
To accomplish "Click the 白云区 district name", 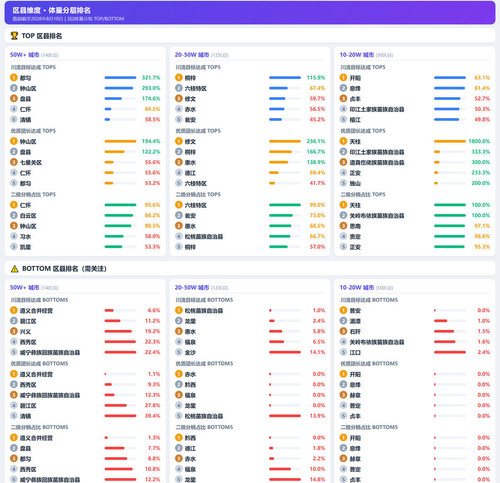I will click(28, 216).
